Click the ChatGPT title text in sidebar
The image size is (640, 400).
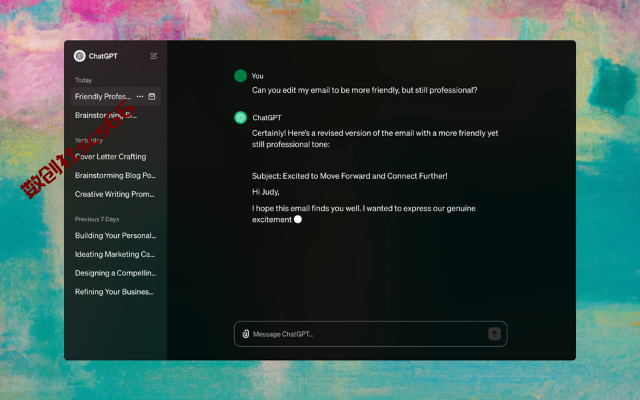[103, 56]
